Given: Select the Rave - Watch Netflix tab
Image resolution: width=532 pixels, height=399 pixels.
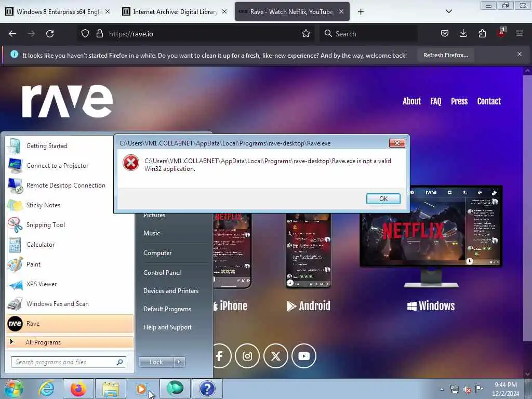Looking at the screenshot, I should click(x=292, y=11).
